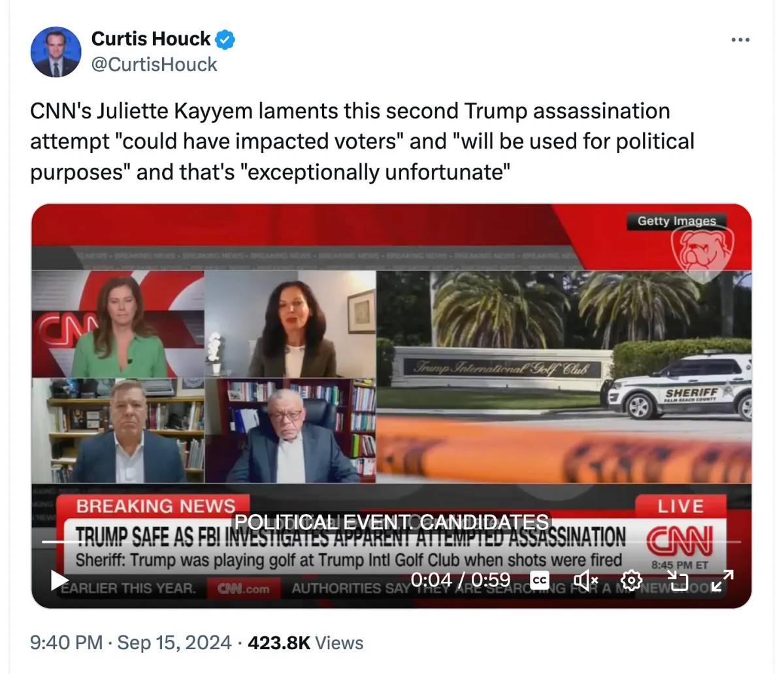
Task: Toggle closed captions on the video
Action: tap(540, 579)
